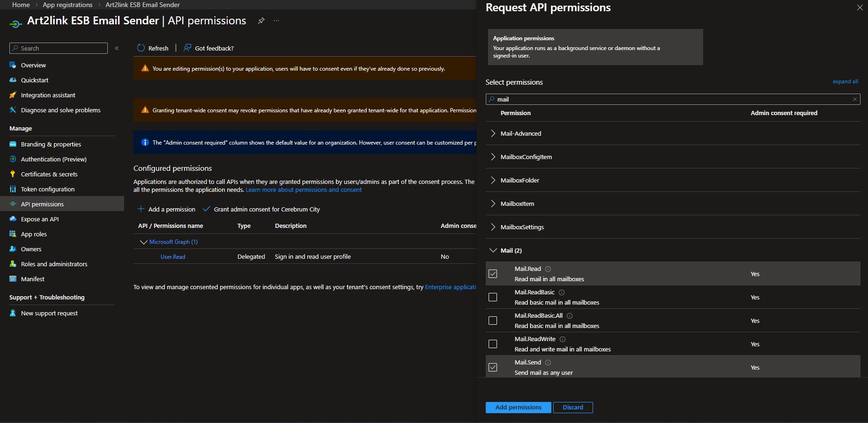Clear the mail search with the X icon

coord(855,99)
